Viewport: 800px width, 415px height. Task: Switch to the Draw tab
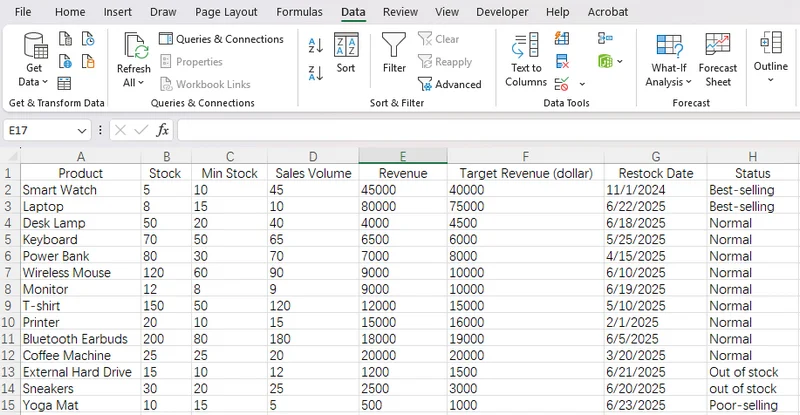[163, 12]
